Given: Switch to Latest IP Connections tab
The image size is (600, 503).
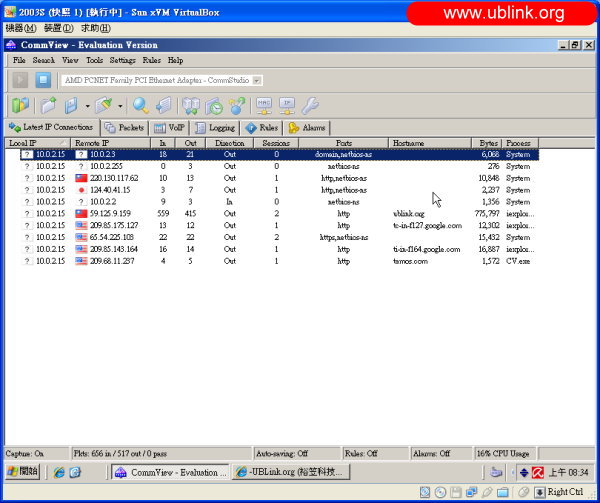Looking at the screenshot, I should click(51, 127).
